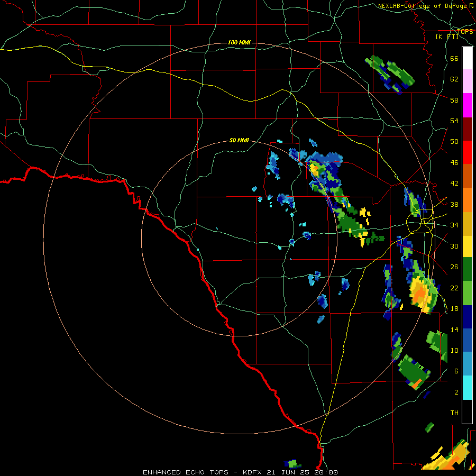The height and width of the screenshot is (476, 476).
Task: Click the small green echo at the bottom edge
Action: coord(292,464)
